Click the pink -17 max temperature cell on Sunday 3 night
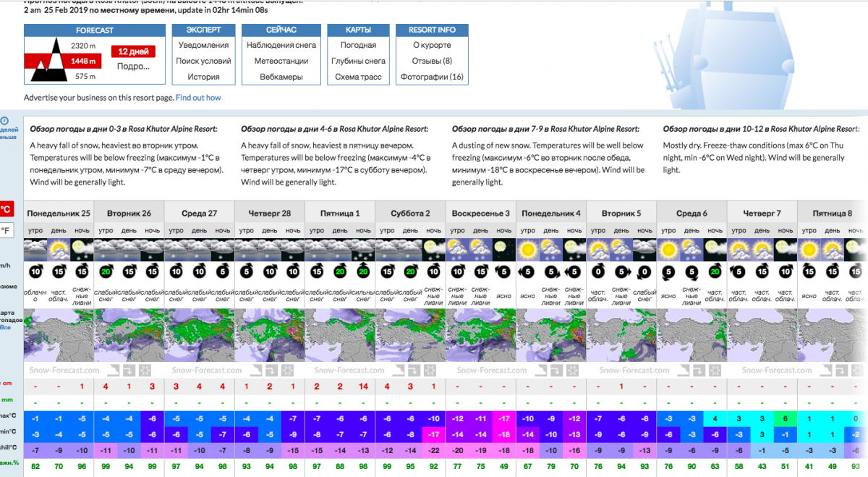 (x=504, y=418)
